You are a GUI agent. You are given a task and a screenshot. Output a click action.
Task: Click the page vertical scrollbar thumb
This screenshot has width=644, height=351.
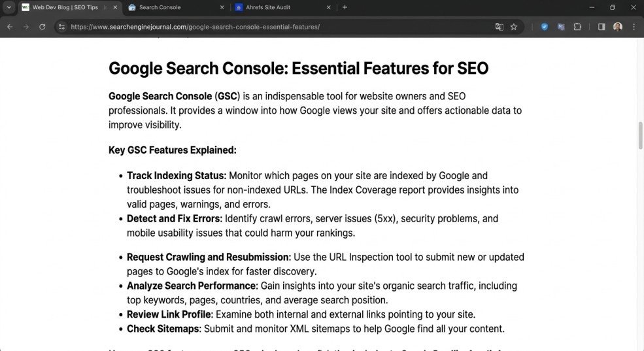coord(640,135)
